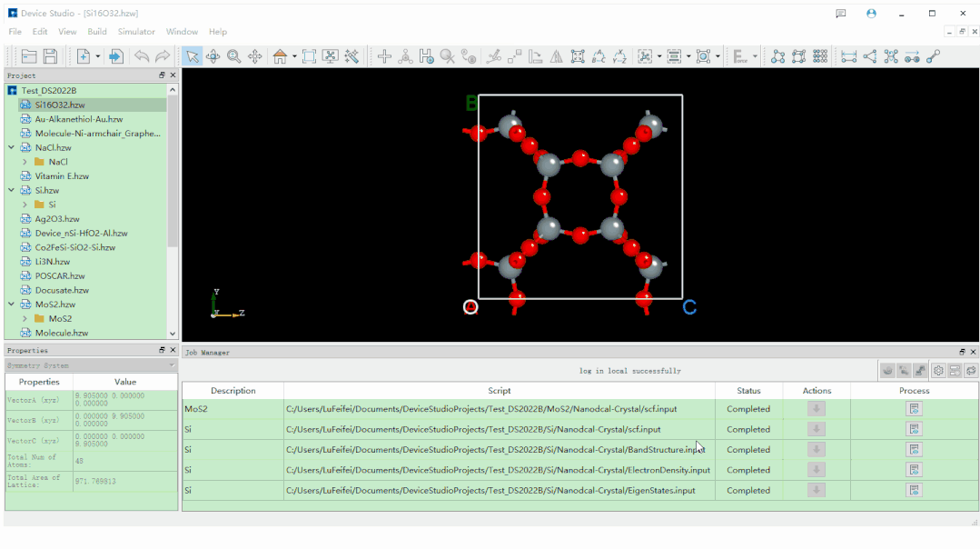Click the Job Manager settings gear icon
980x549 pixels.
click(938, 371)
